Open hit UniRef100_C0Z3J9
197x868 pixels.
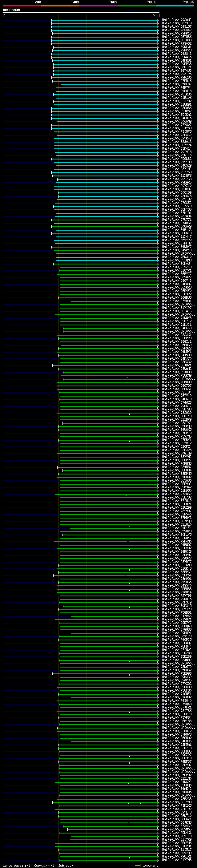point(177,23)
